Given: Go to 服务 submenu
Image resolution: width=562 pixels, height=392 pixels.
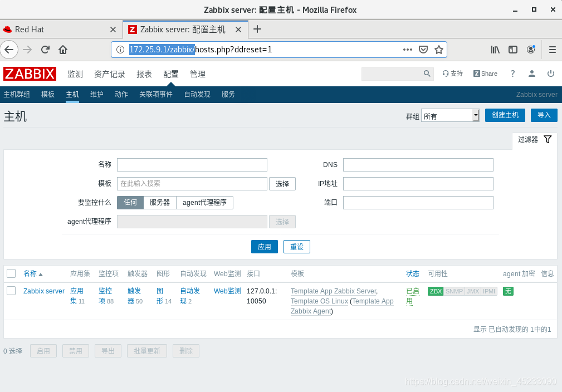Looking at the screenshot, I should tap(228, 94).
